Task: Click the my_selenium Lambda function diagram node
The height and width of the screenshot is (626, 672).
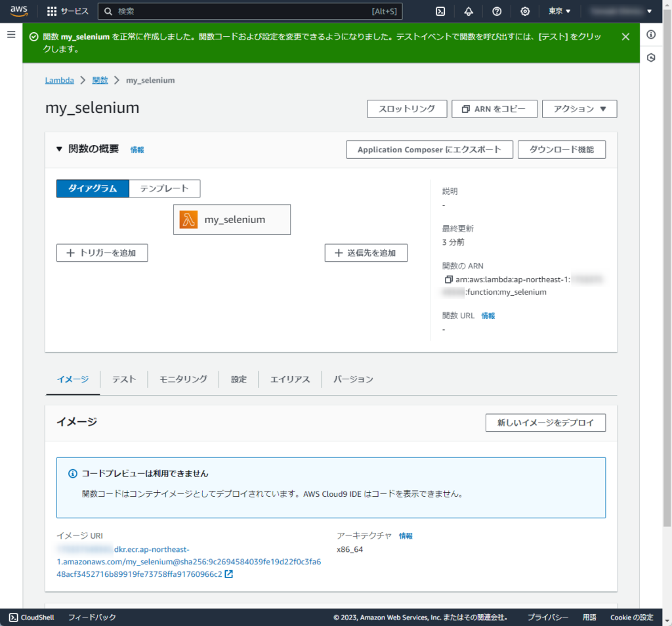Action: click(x=232, y=219)
